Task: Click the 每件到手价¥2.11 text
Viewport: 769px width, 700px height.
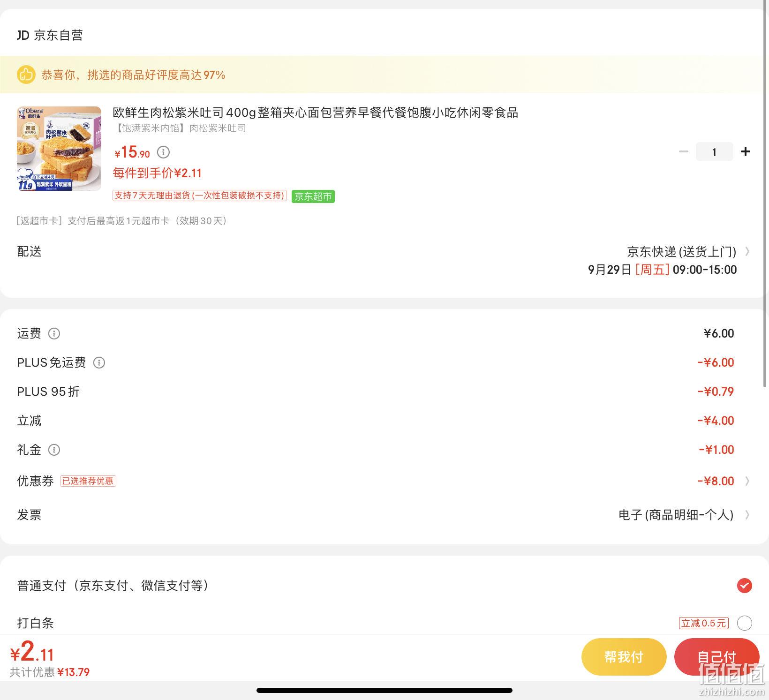Action: (x=157, y=173)
